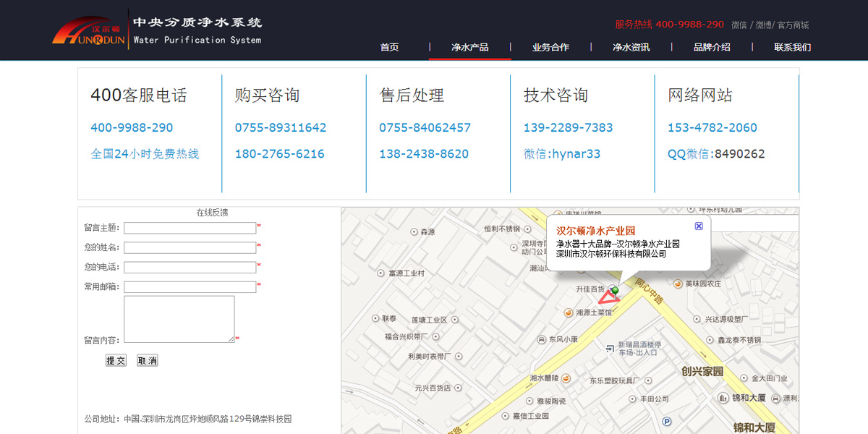Viewport: 868px width, 434px height.
Task: Click the Hunrdun logo in header
Action: pyautogui.click(x=89, y=32)
